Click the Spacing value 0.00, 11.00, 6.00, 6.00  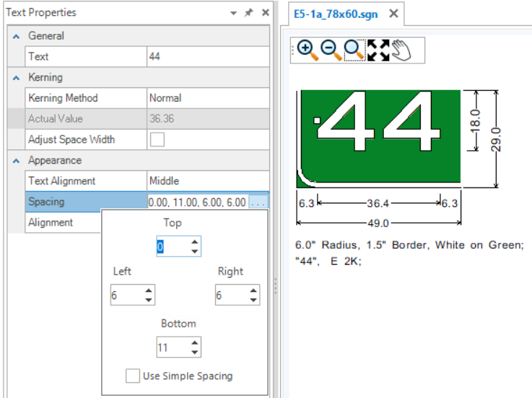(x=197, y=203)
